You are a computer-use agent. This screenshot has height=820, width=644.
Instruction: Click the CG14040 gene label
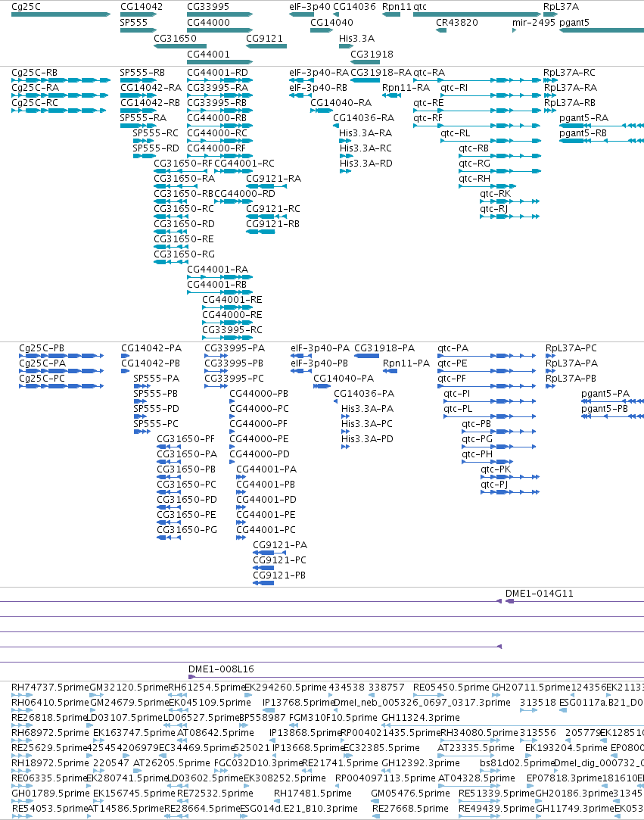pyautogui.click(x=331, y=23)
